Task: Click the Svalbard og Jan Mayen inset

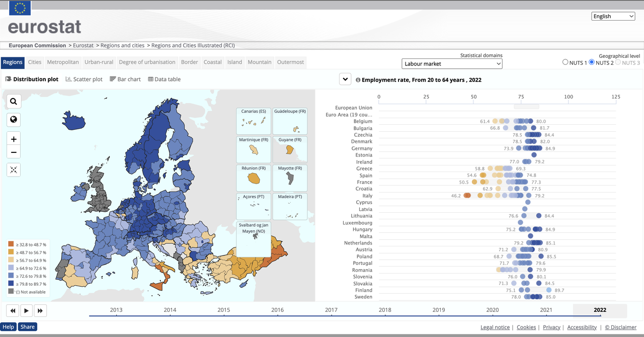Action: pyautogui.click(x=254, y=239)
